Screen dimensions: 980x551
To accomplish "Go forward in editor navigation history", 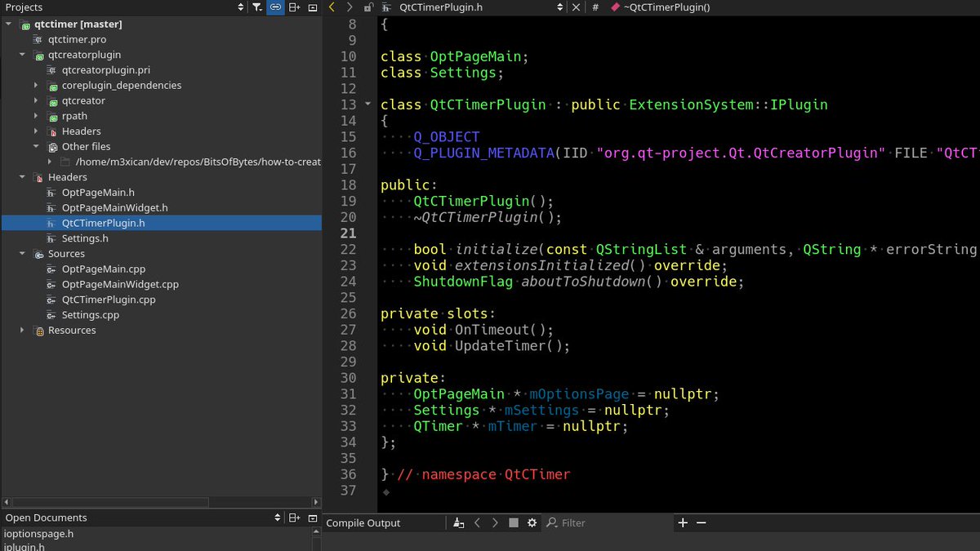I will (x=350, y=7).
